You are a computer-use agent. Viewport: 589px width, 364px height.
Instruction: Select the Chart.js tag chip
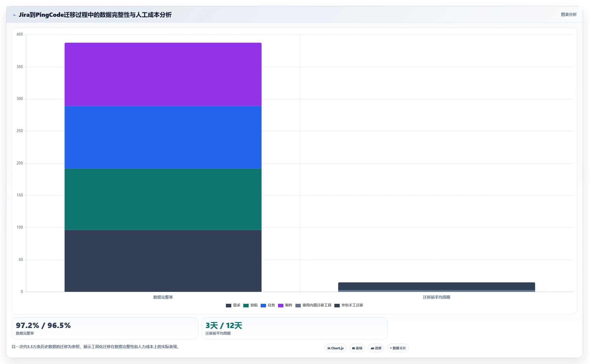pos(336,348)
